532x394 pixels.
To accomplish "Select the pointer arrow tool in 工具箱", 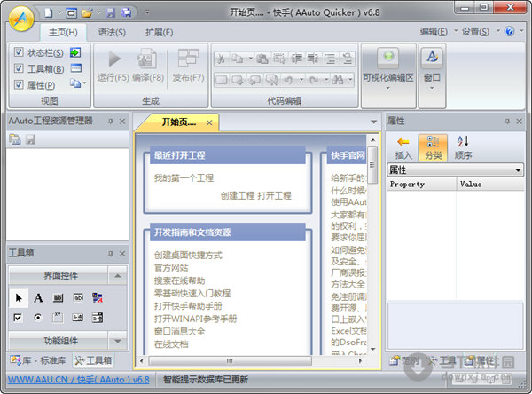I will coord(19,298).
